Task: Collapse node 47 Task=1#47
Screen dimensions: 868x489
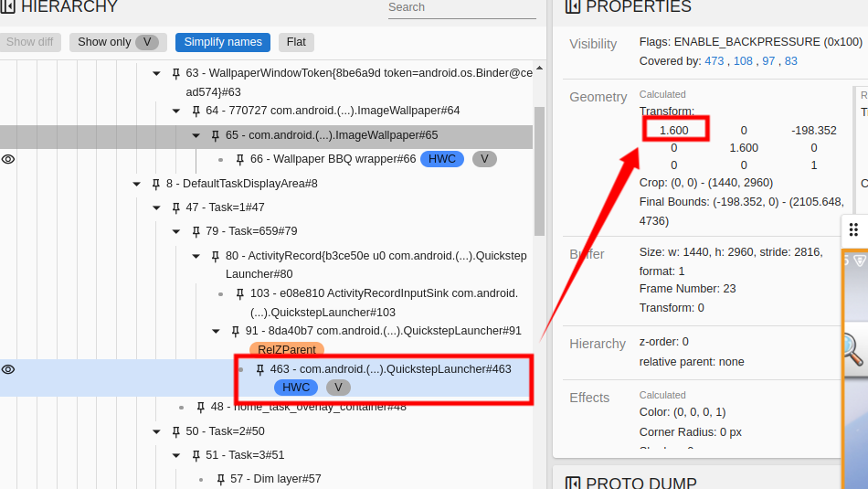Action: [x=156, y=207]
